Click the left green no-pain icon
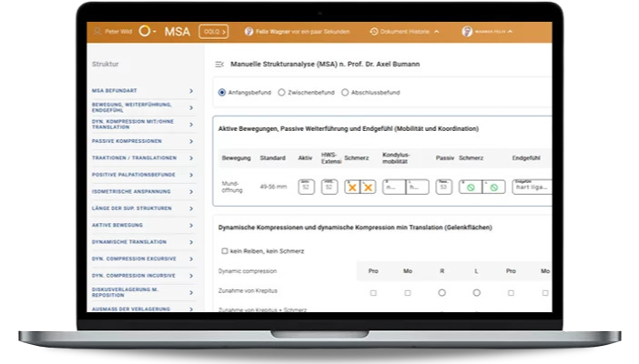The width and height of the screenshot is (639, 364). pos(472,187)
